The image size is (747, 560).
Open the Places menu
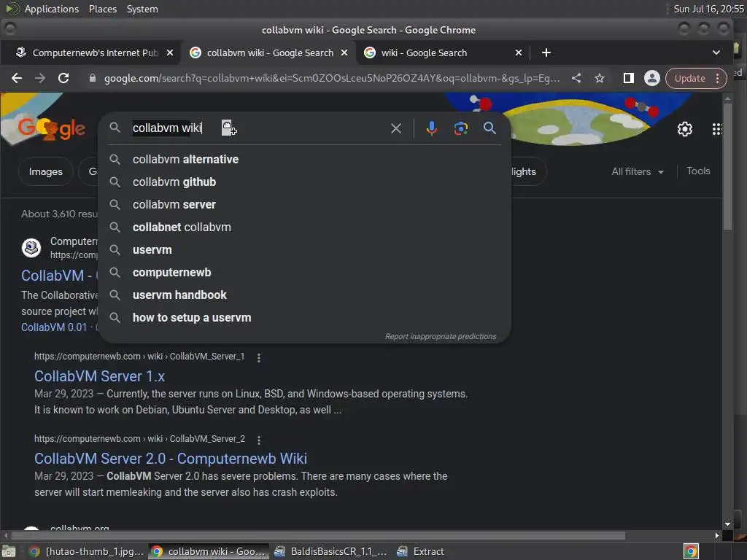click(x=103, y=9)
